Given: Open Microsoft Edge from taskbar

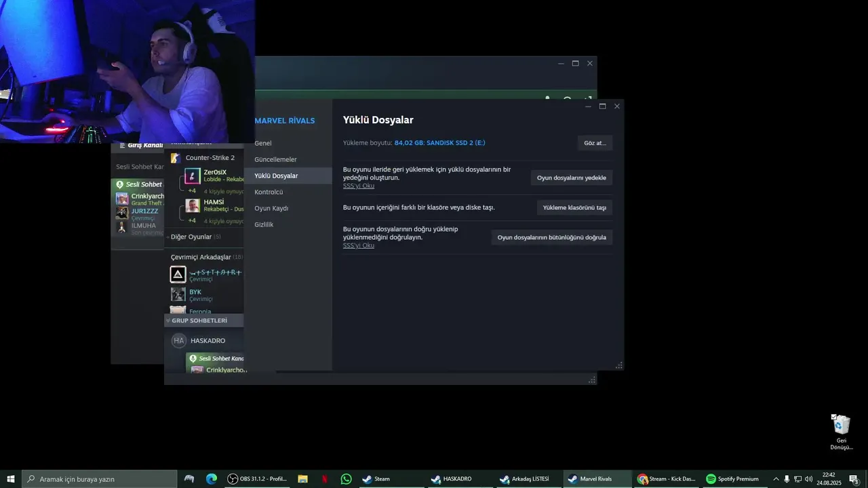Looking at the screenshot, I should tap(212, 479).
